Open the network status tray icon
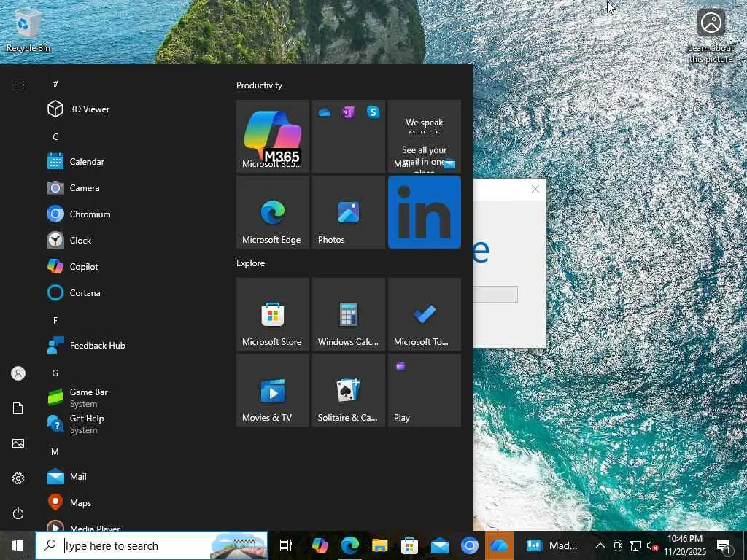 coord(635,545)
